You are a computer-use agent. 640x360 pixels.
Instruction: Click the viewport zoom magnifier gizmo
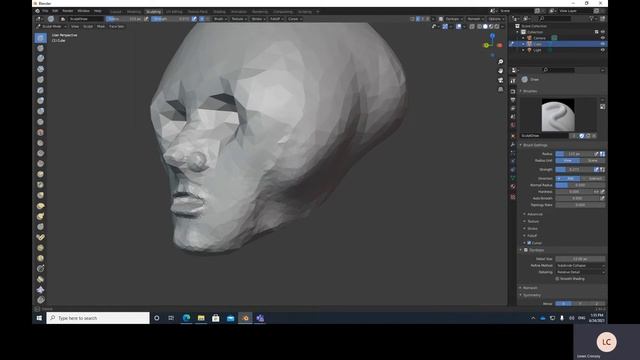(500, 62)
